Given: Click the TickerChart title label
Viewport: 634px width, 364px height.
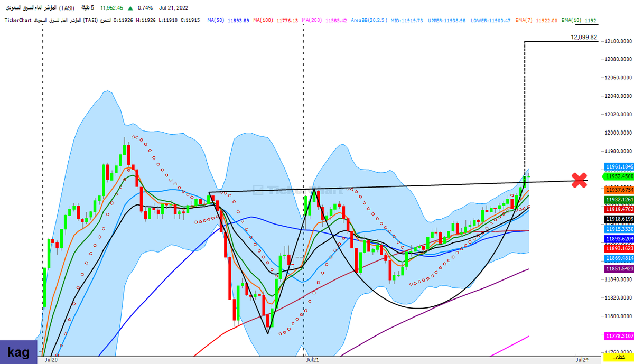Looking at the screenshot, I should (x=17, y=20).
